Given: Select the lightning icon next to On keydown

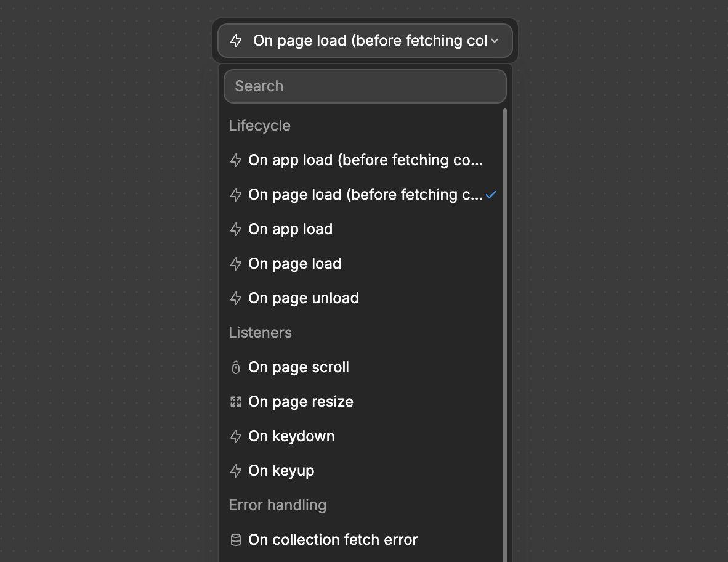Looking at the screenshot, I should point(235,436).
